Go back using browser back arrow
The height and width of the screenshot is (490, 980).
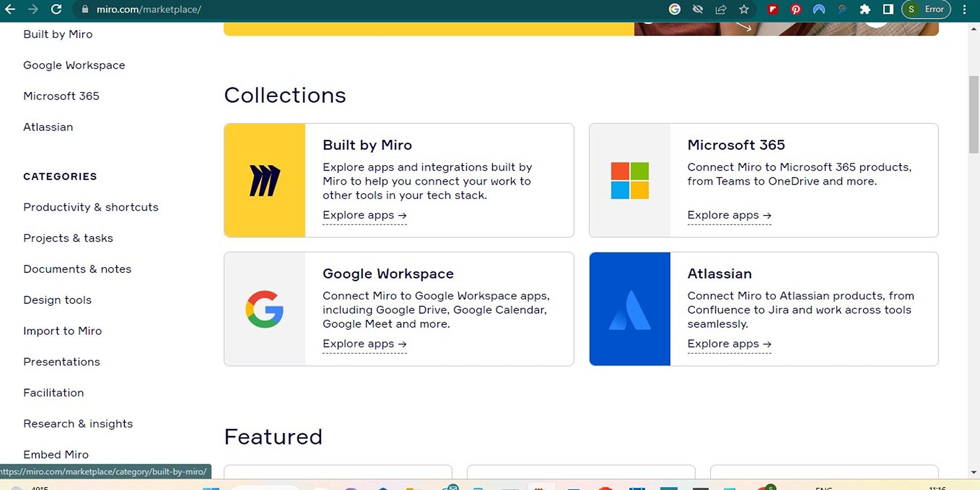coord(10,9)
